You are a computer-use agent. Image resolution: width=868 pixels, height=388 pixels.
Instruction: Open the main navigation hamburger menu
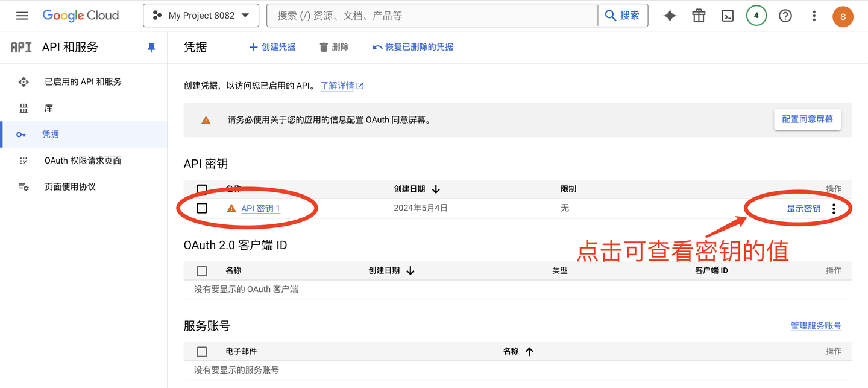coord(22,16)
